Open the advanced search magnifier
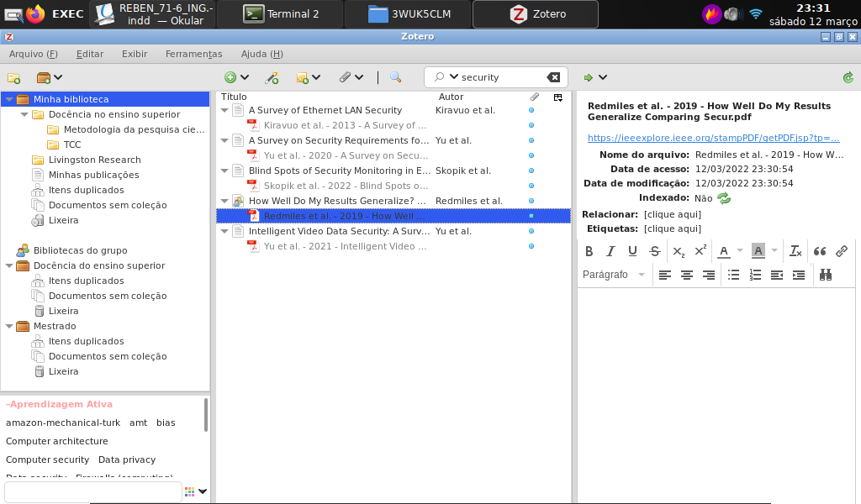The width and height of the screenshot is (861, 504). pyautogui.click(x=395, y=77)
